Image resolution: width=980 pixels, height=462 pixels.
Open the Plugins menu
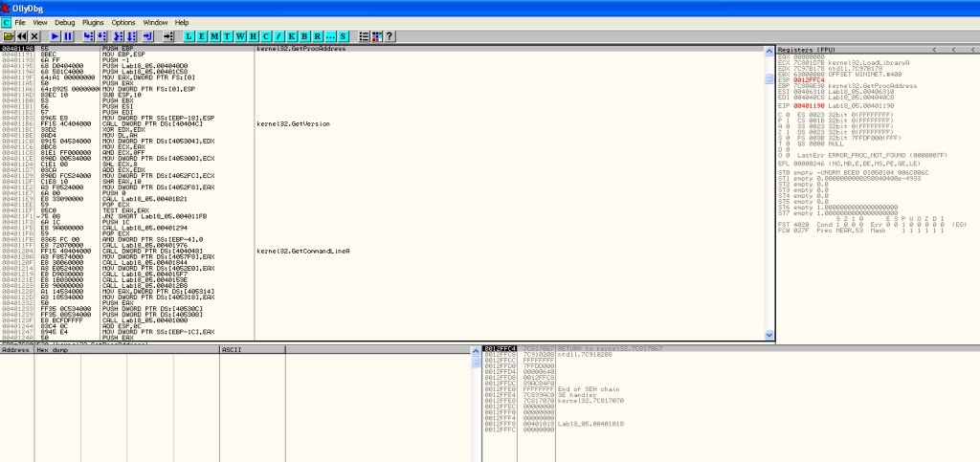click(93, 21)
